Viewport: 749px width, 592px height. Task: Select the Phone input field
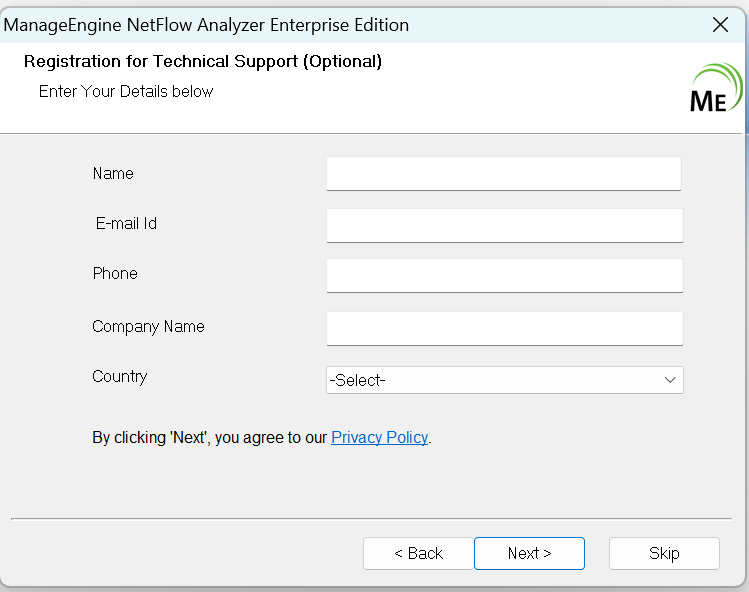coord(504,276)
